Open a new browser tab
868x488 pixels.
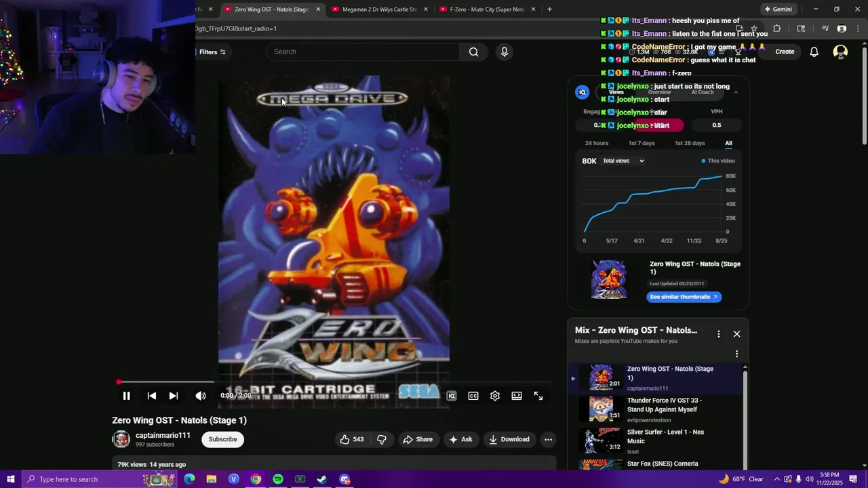click(x=549, y=9)
